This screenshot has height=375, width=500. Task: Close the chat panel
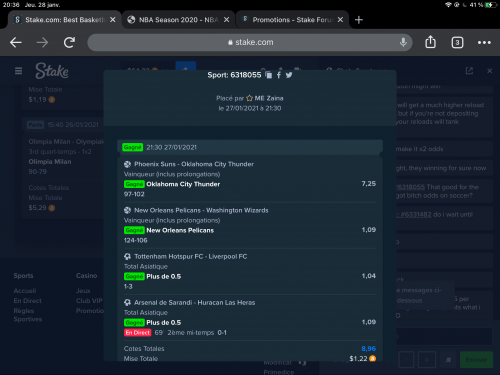489,71
